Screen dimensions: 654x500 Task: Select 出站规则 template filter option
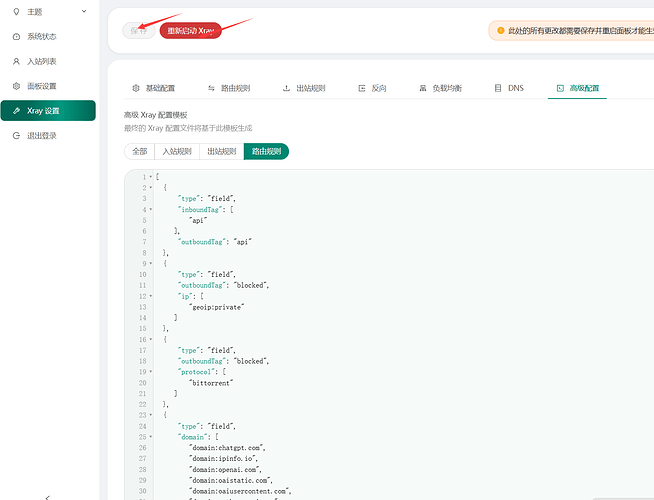pyautogui.click(x=221, y=151)
